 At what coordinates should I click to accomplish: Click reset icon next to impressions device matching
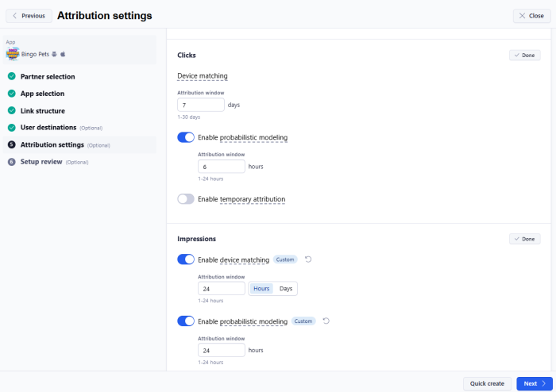point(307,259)
